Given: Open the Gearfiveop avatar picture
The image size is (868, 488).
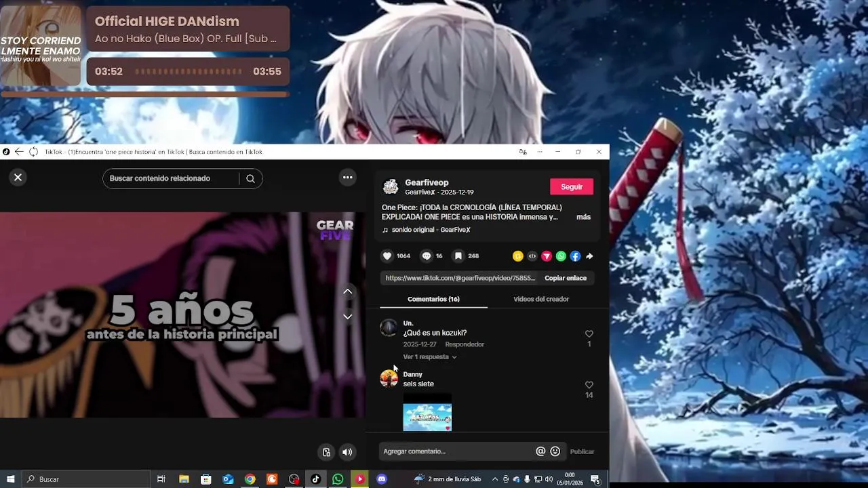Looking at the screenshot, I should click(391, 187).
